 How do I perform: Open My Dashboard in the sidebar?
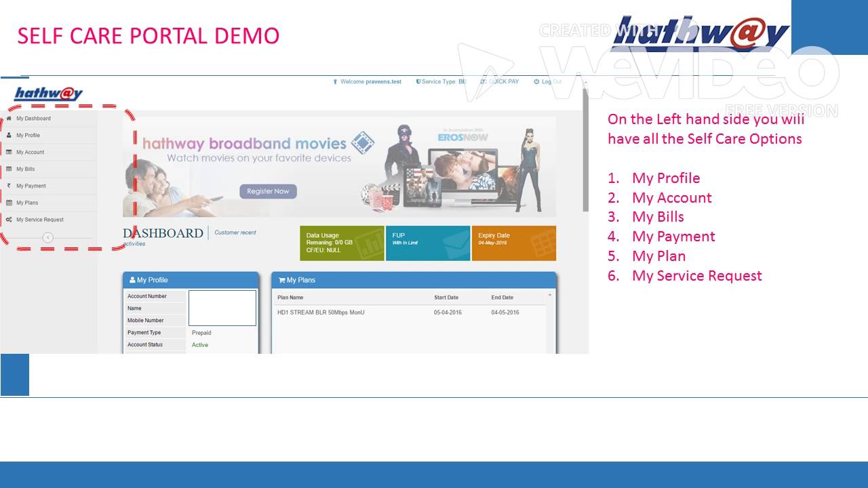pyautogui.click(x=48, y=118)
